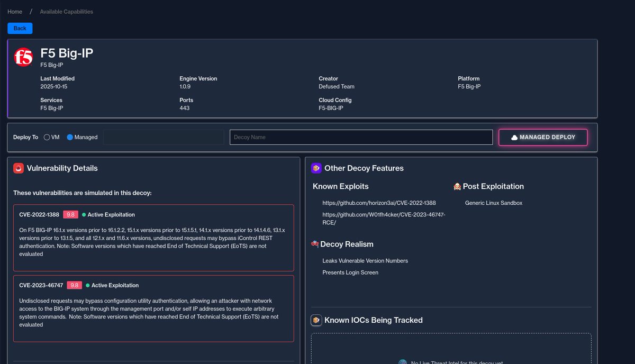Click the 9.8 score badge for CVE-2023-46747

click(x=74, y=285)
